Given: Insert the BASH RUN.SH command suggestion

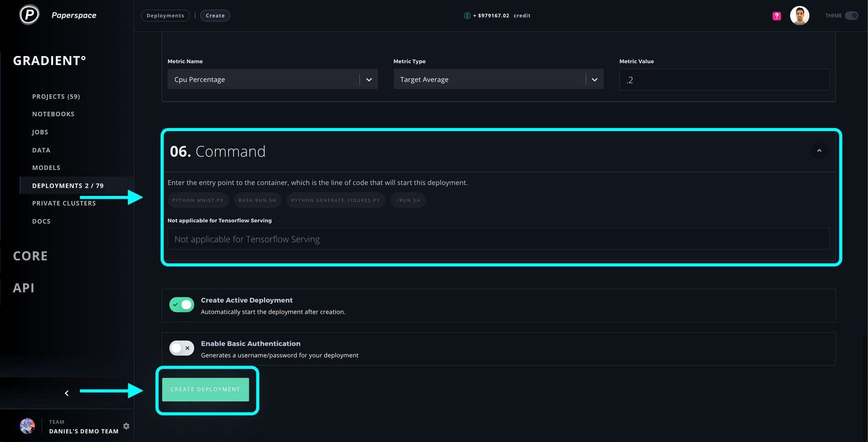Looking at the screenshot, I should 257,200.
